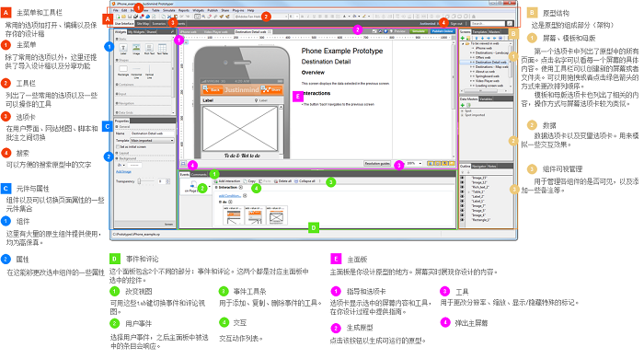
Task: Select the Label widget icon
Action: [x=123, y=48]
